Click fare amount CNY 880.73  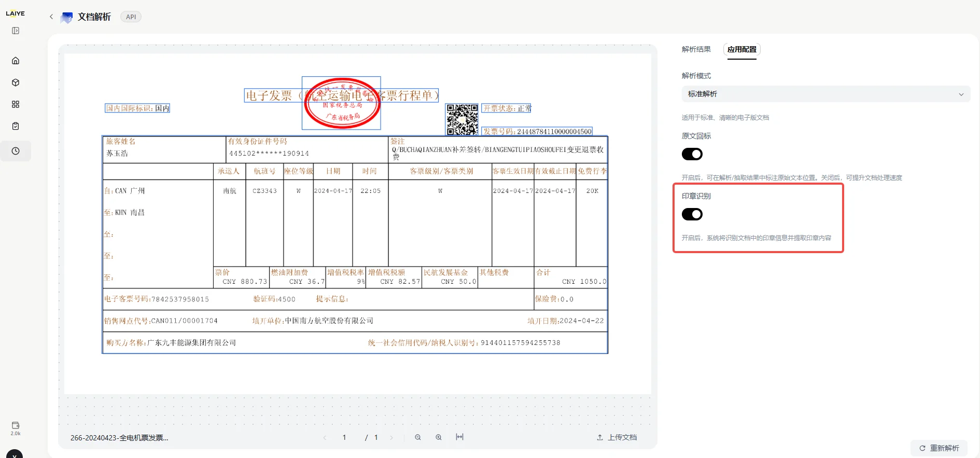click(x=245, y=282)
